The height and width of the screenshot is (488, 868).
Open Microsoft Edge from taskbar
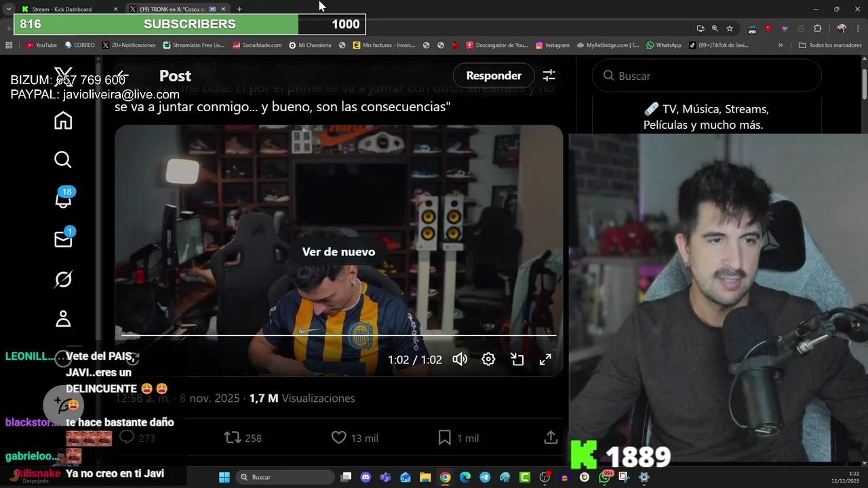[x=465, y=477]
